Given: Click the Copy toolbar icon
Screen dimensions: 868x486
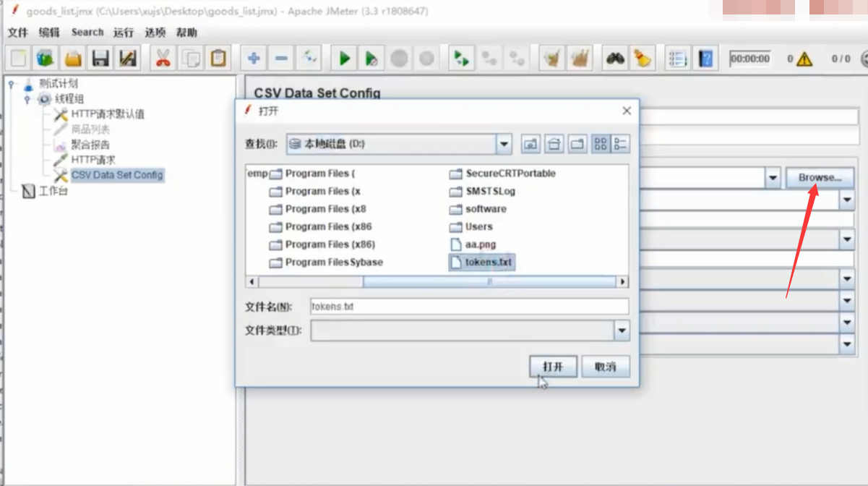Looking at the screenshot, I should pyautogui.click(x=190, y=59).
